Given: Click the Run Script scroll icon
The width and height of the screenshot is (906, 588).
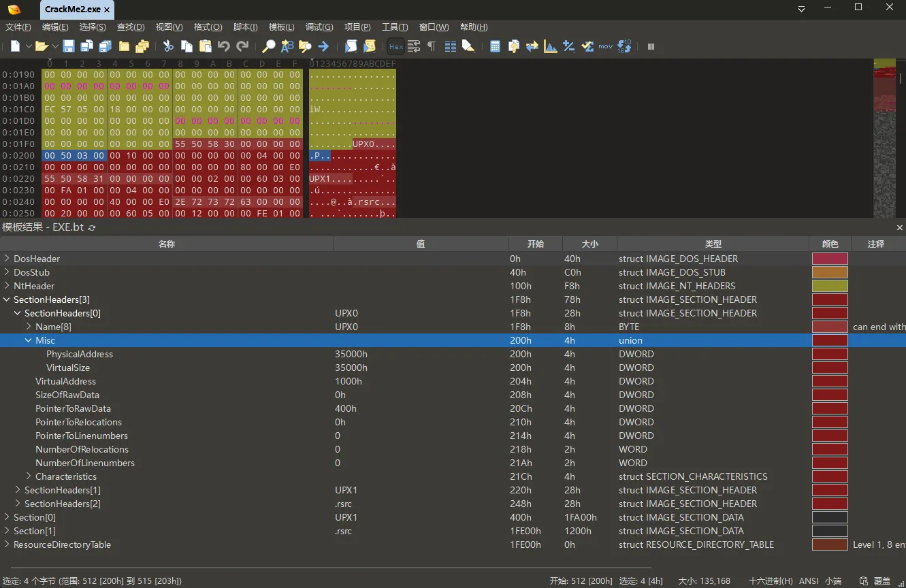Looking at the screenshot, I should (x=351, y=46).
